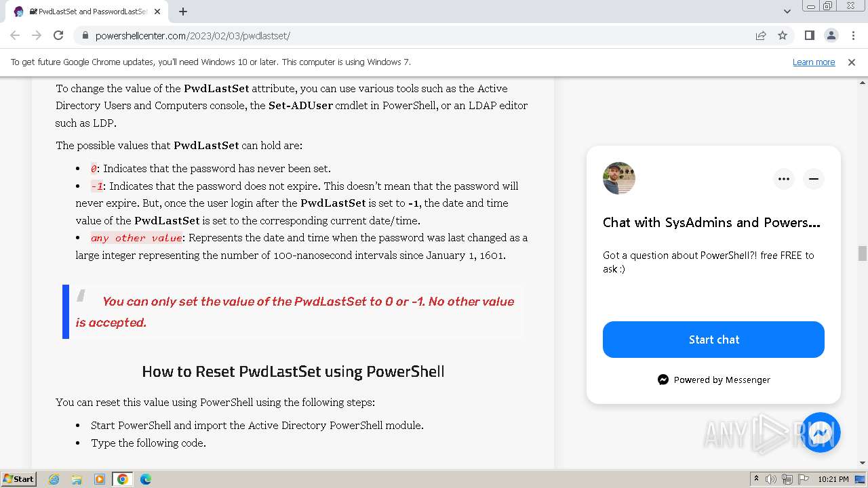The height and width of the screenshot is (488, 868).
Task: Open a new browser tab
Action: (x=183, y=12)
